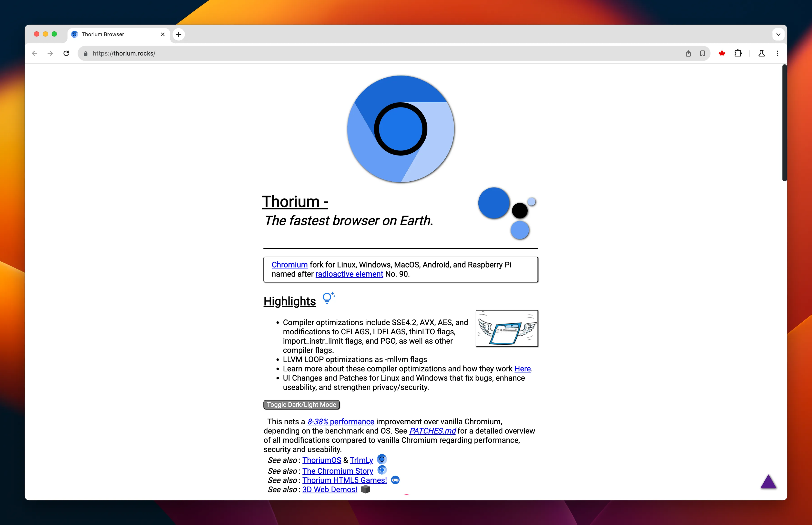
Task: Click the winged browser thumbnail image
Action: click(x=507, y=328)
